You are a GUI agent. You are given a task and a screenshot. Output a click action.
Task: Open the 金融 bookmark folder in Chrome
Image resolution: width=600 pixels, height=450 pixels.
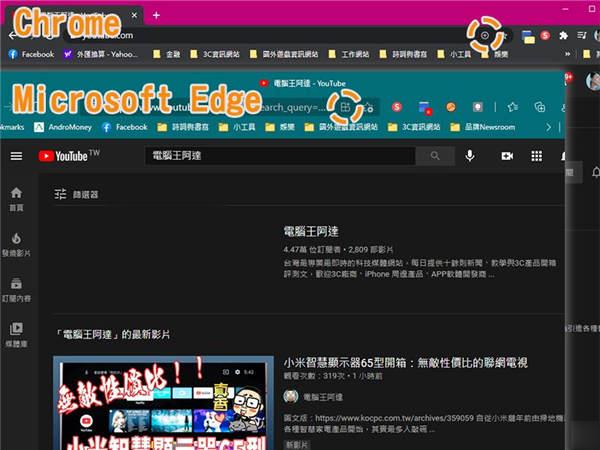click(x=166, y=54)
